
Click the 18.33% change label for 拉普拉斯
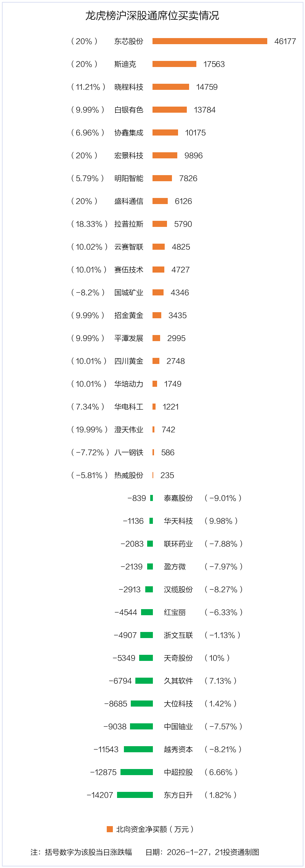point(89,224)
